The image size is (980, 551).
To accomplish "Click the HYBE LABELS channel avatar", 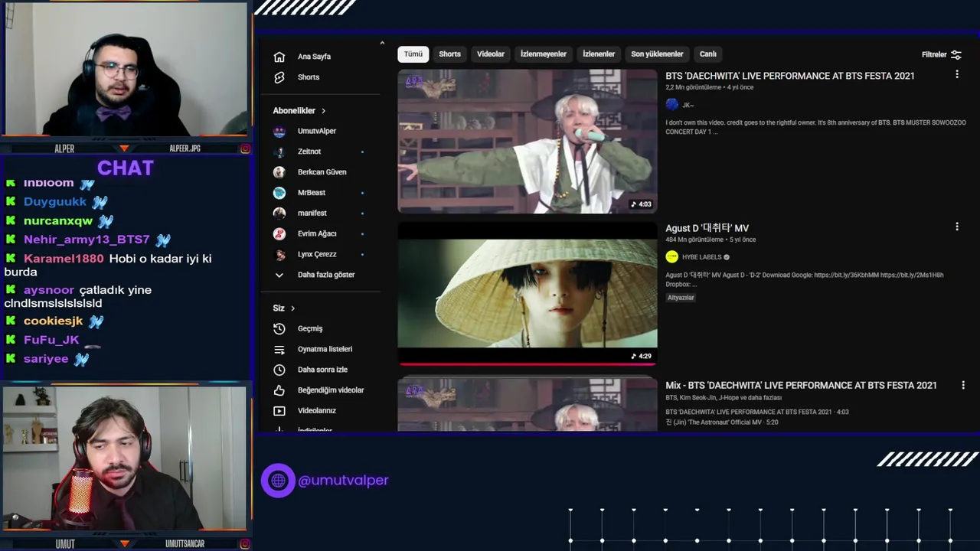I will pyautogui.click(x=672, y=256).
